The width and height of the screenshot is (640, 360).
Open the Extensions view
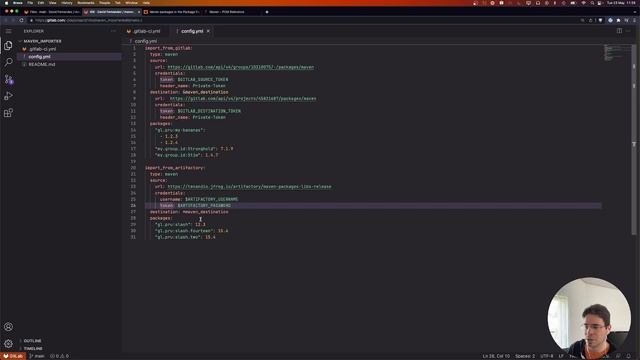click(8, 113)
